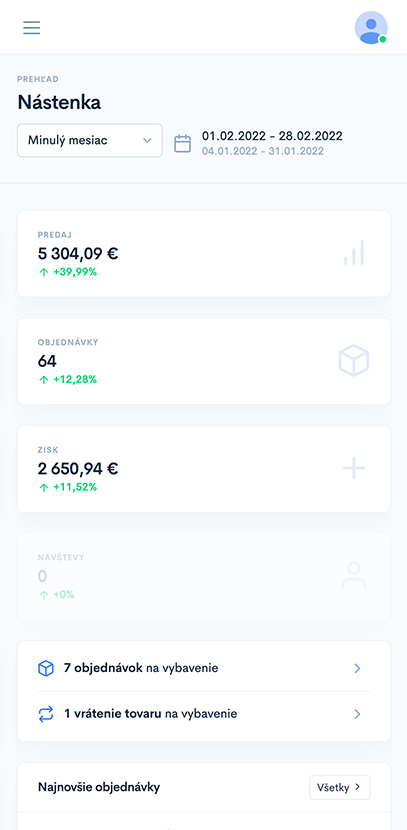The image size is (407, 830).
Task: Click the calendar icon next to dates
Action: 183,143
